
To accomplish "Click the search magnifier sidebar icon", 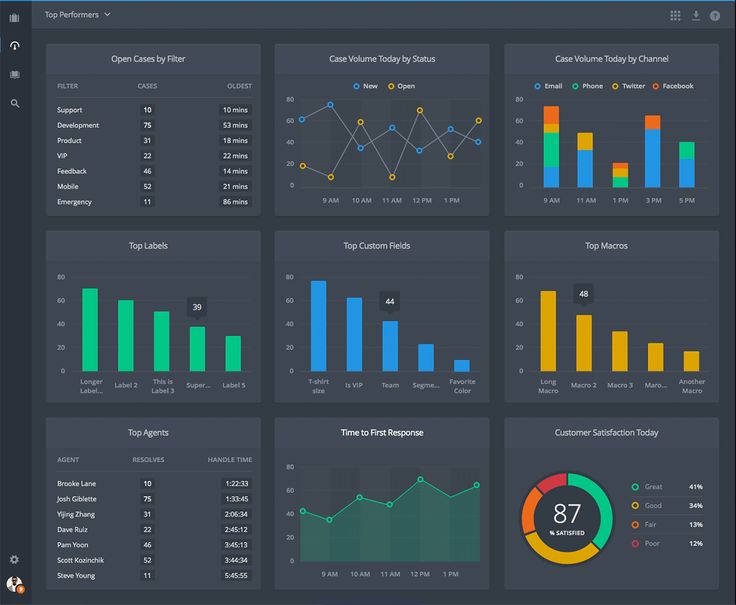I will (15, 103).
